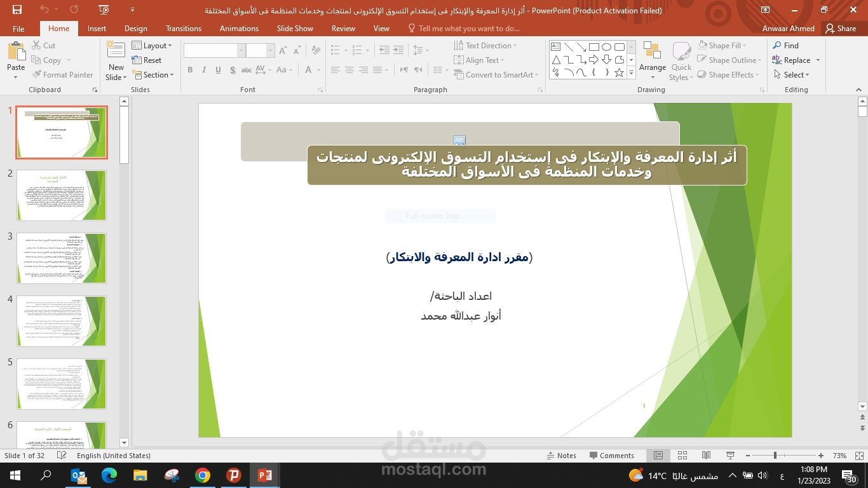This screenshot has height=488, width=868.
Task: Open the font size dropdown arrow
Action: 270,51
